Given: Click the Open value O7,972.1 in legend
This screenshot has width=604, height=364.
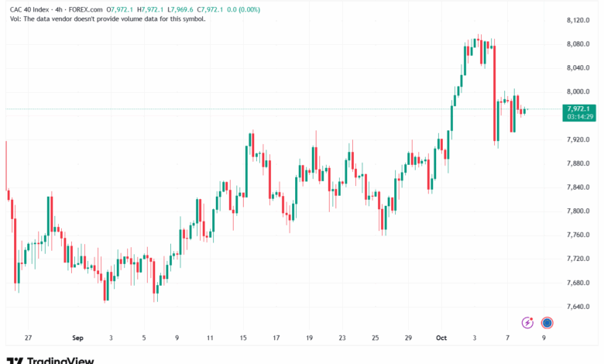Looking at the screenshot, I should click(124, 9).
